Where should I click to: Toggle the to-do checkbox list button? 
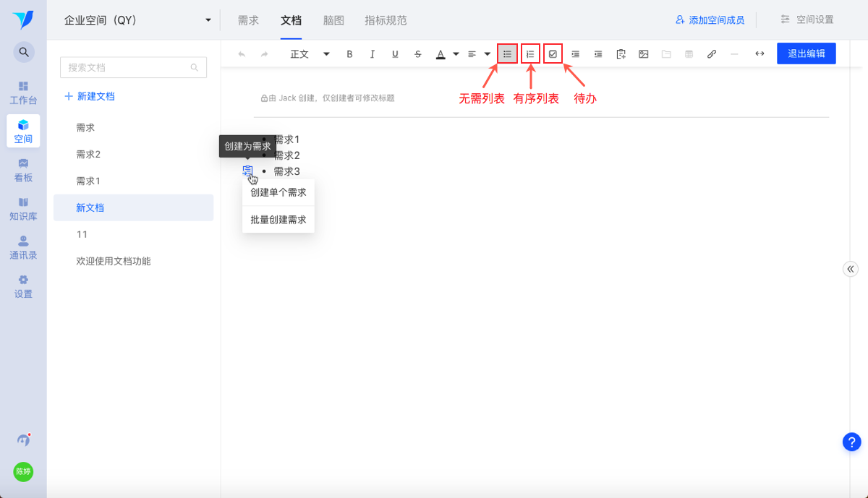(553, 54)
